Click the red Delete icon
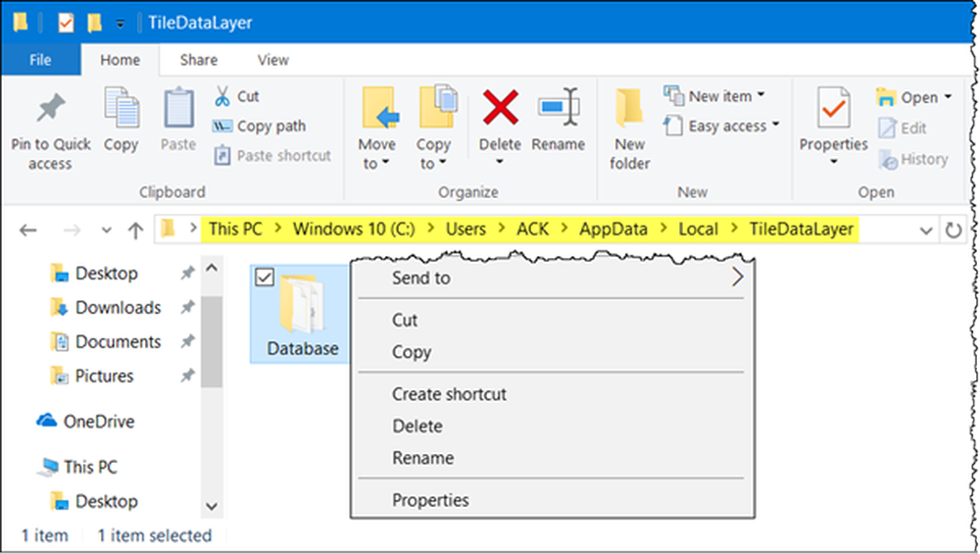This screenshot has height=554, width=980. [x=500, y=108]
